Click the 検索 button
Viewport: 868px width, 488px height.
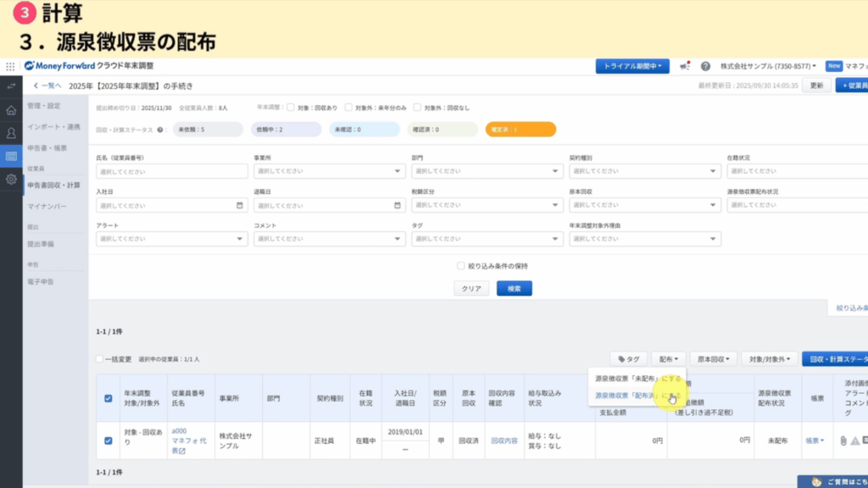coord(514,288)
